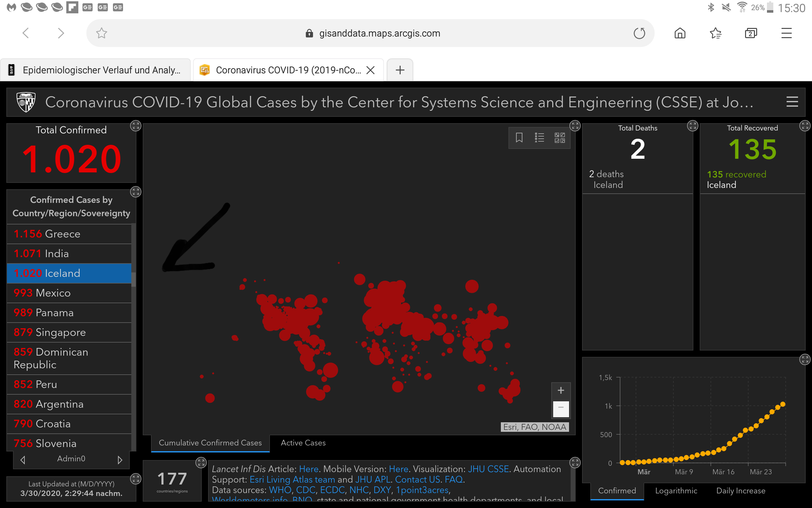Select Mexico in country list
This screenshot has width=812, height=508.
[x=69, y=293]
